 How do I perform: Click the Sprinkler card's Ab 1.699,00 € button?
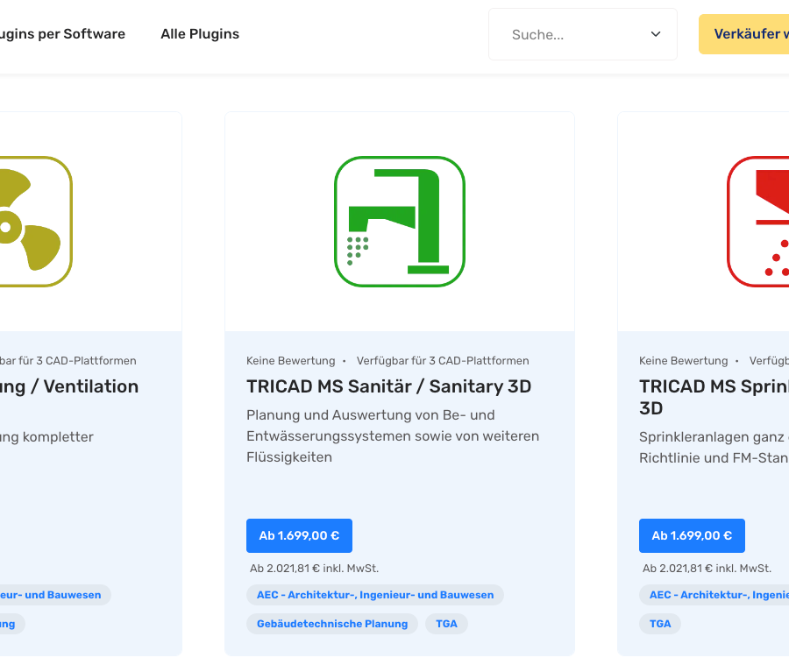tap(692, 535)
